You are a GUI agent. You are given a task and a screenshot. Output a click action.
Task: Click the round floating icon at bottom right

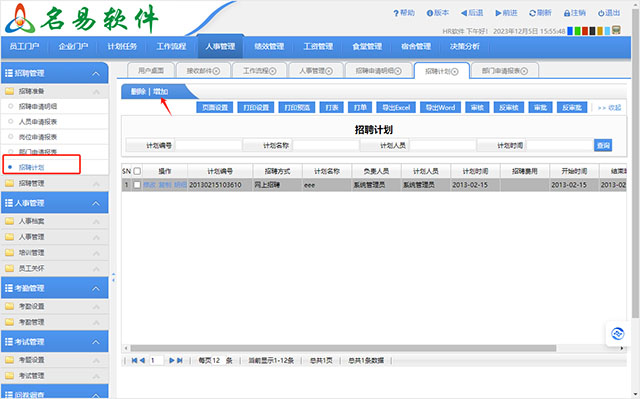tap(618, 334)
